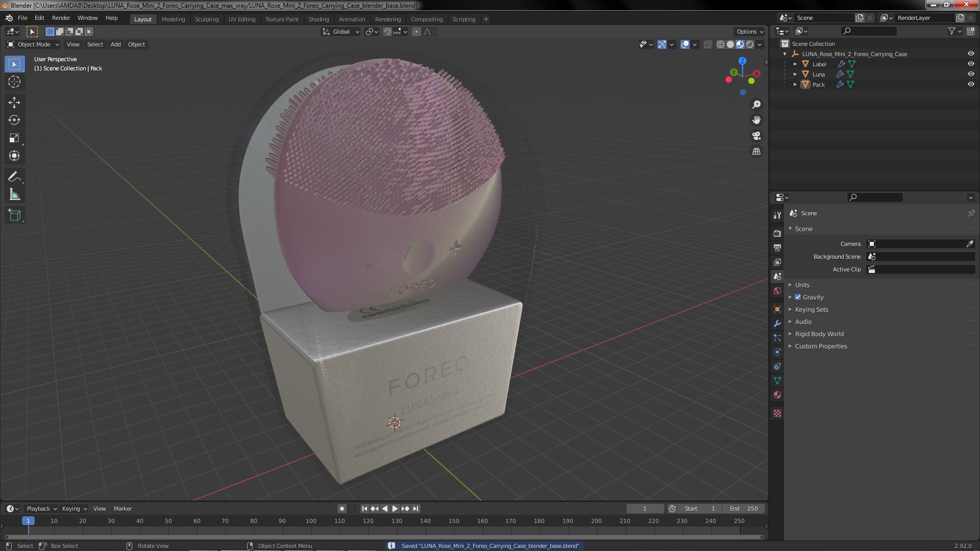Select the Transform tool
The image size is (980, 551).
point(14,156)
